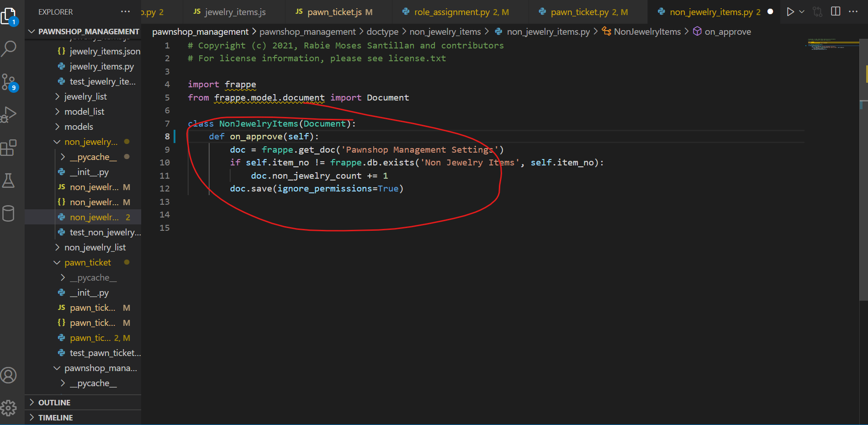Open the Accounts icon
This screenshot has width=868, height=425.
pos(9,375)
